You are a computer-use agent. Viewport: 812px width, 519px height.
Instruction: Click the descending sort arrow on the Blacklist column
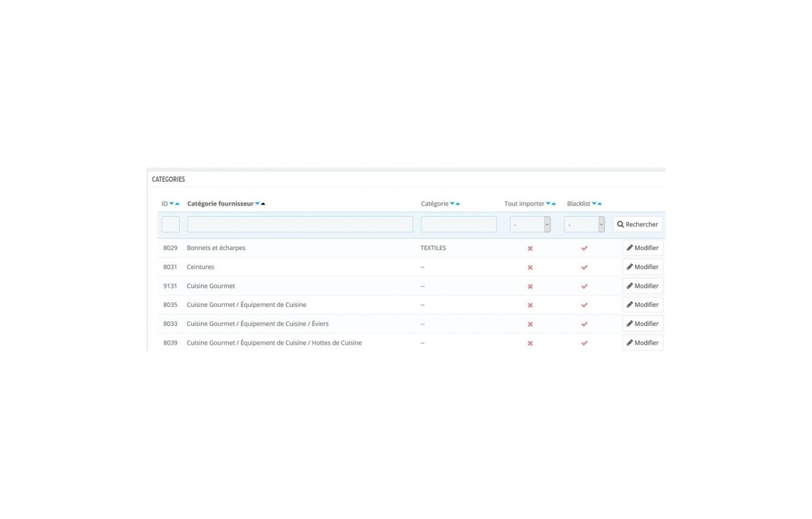594,203
